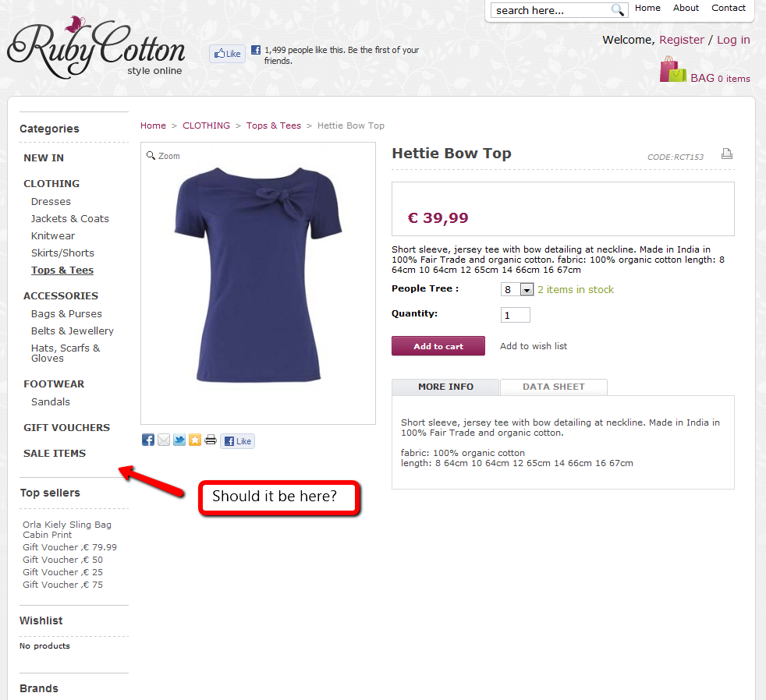This screenshot has width=766, height=700.
Task: Click the Add to cart button
Action: coord(438,346)
